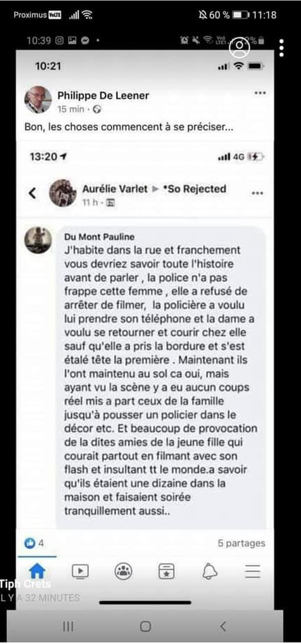This screenshot has width=301, height=644.
Task: Tap Philippe De Leener's profile picture
Action: click(38, 100)
